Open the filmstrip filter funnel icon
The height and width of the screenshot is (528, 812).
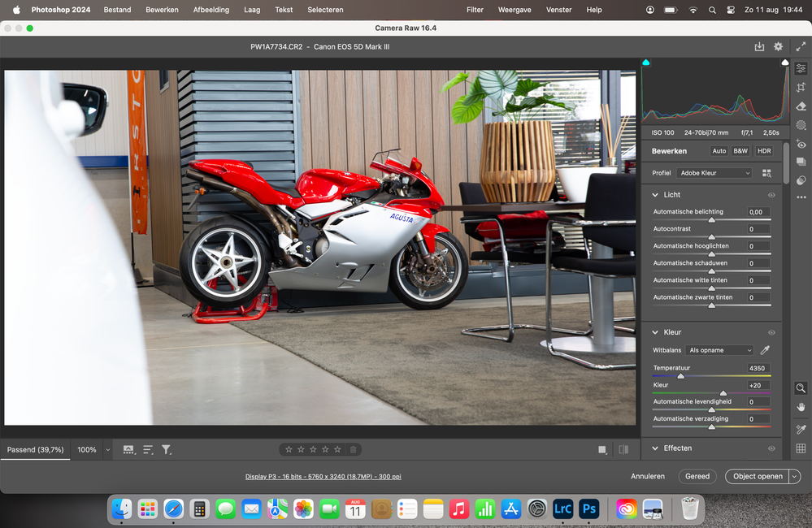tap(167, 450)
